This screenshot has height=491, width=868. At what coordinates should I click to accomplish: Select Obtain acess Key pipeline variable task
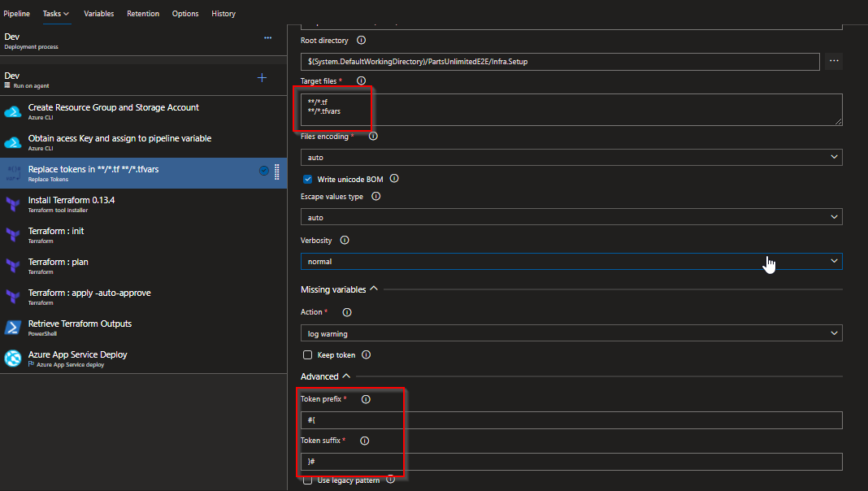coord(143,142)
